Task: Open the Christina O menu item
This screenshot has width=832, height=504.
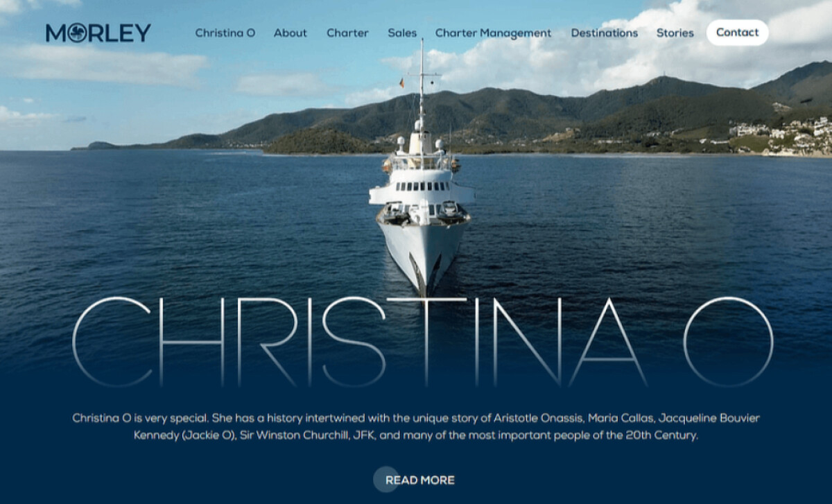Action: pos(225,33)
